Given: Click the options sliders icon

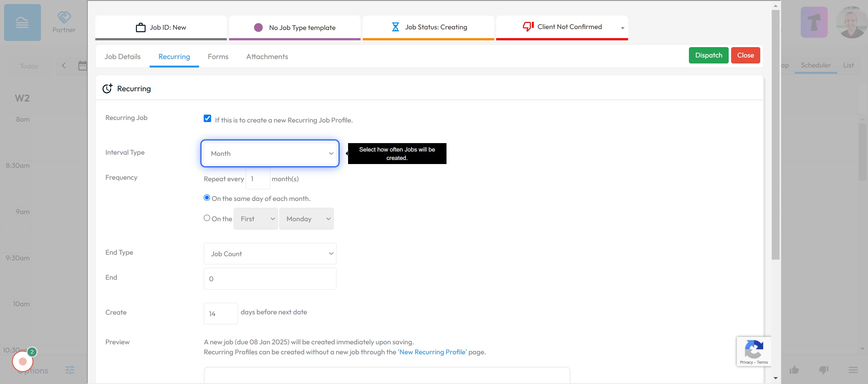Looking at the screenshot, I should point(70,370).
